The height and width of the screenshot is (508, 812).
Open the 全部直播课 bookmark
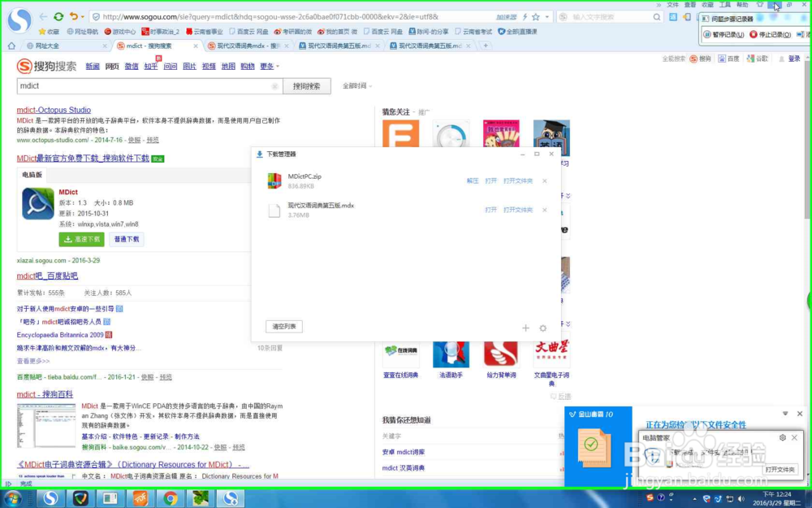click(x=516, y=32)
